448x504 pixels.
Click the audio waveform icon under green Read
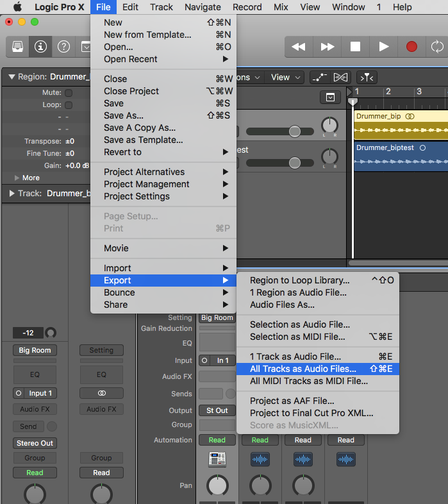point(260,459)
